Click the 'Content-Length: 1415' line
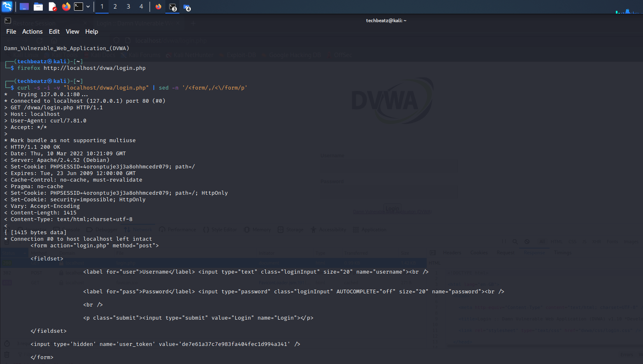 (x=40, y=213)
